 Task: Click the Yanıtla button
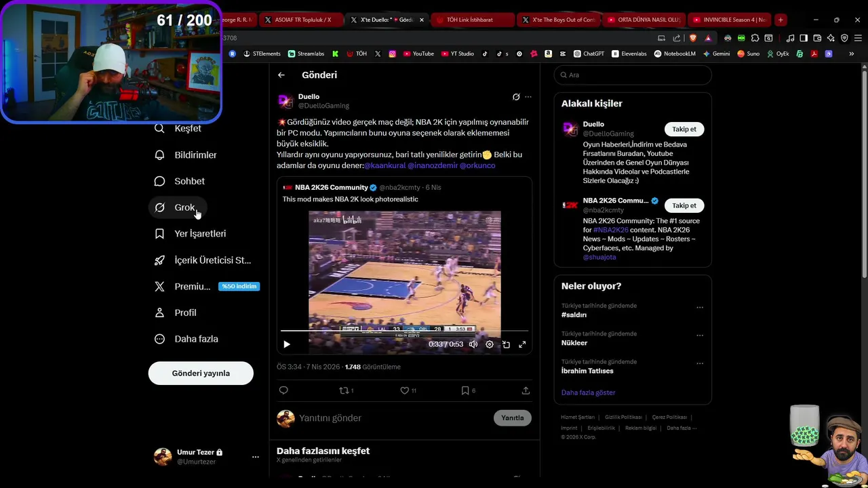click(513, 418)
